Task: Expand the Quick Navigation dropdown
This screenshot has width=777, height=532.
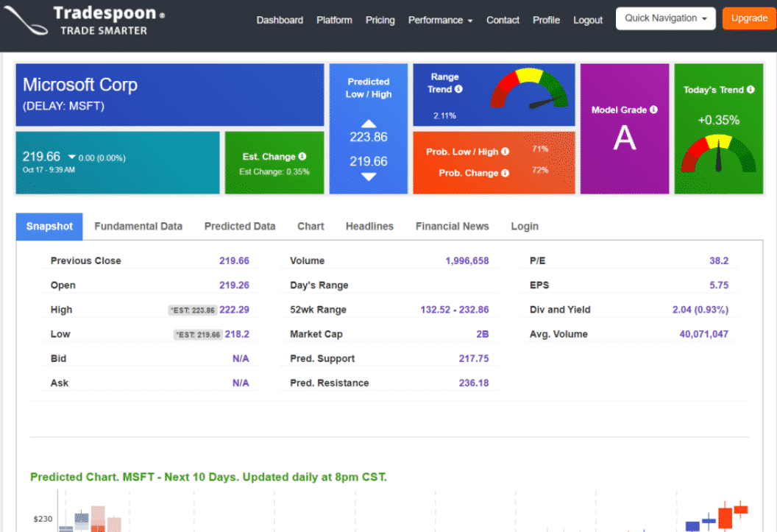Action: coord(665,18)
